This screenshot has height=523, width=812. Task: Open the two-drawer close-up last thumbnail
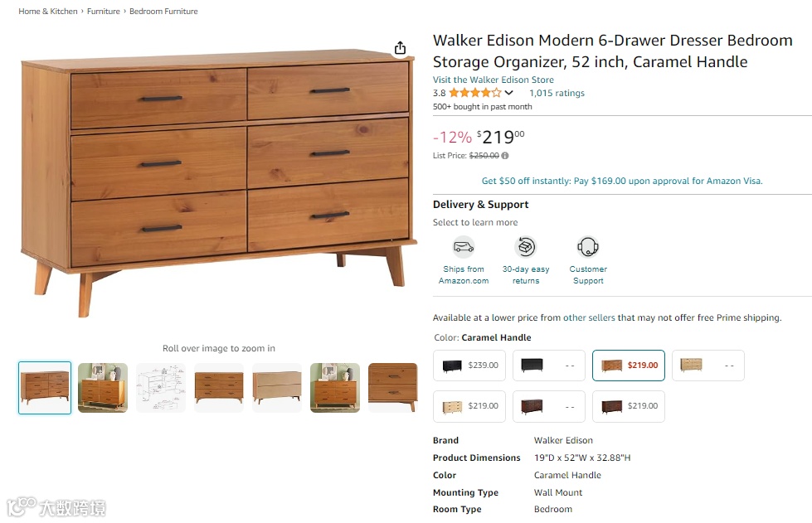[x=393, y=388]
